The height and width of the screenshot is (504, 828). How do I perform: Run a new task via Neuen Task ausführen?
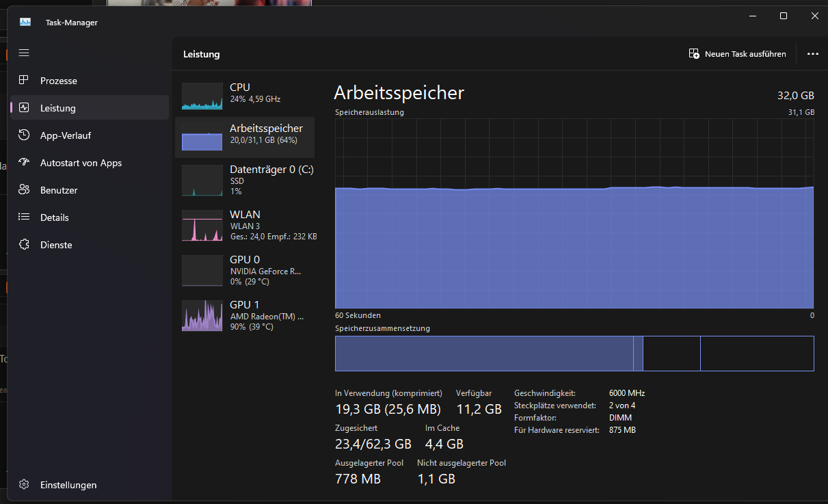point(738,53)
